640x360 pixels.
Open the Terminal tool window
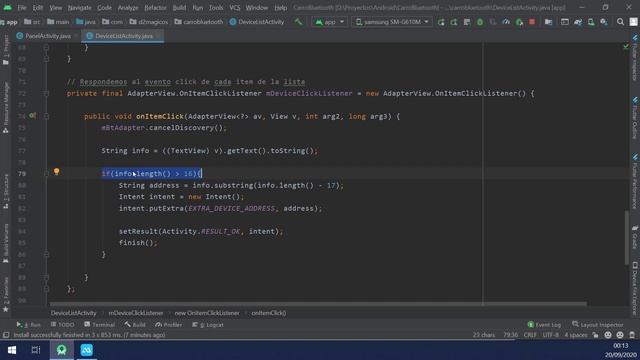point(99,325)
